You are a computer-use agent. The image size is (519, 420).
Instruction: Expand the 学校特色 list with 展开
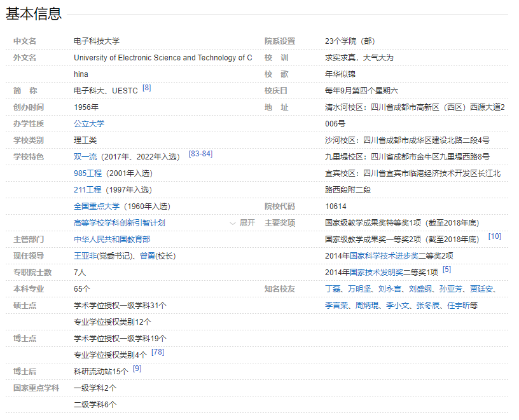[242, 223]
